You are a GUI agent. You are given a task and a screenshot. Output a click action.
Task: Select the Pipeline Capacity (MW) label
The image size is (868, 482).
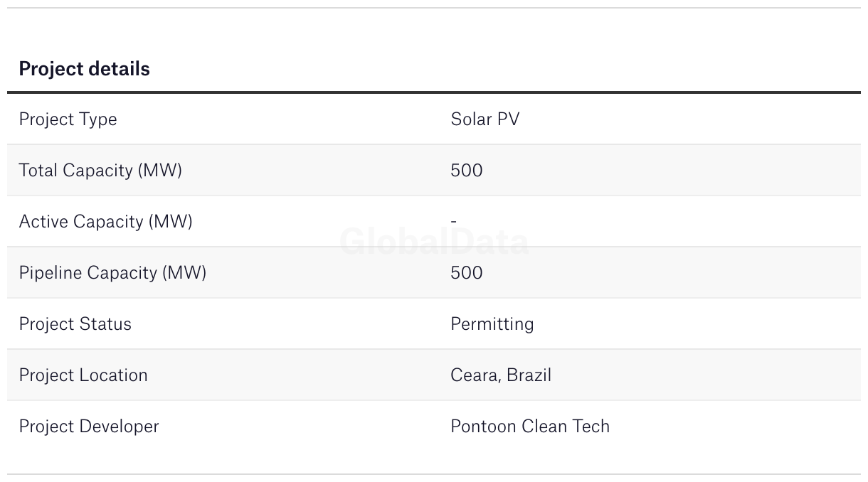112,273
